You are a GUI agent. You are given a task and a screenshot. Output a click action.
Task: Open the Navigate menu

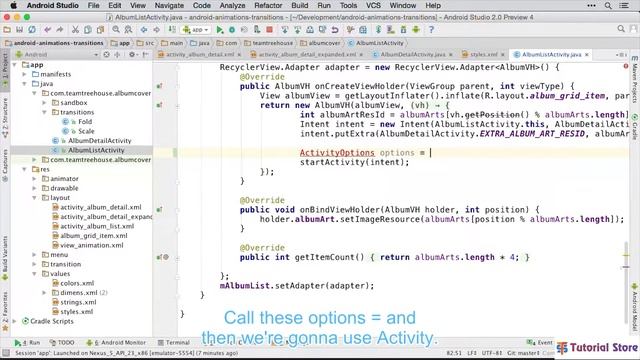pyautogui.click(x=169, y=5)
